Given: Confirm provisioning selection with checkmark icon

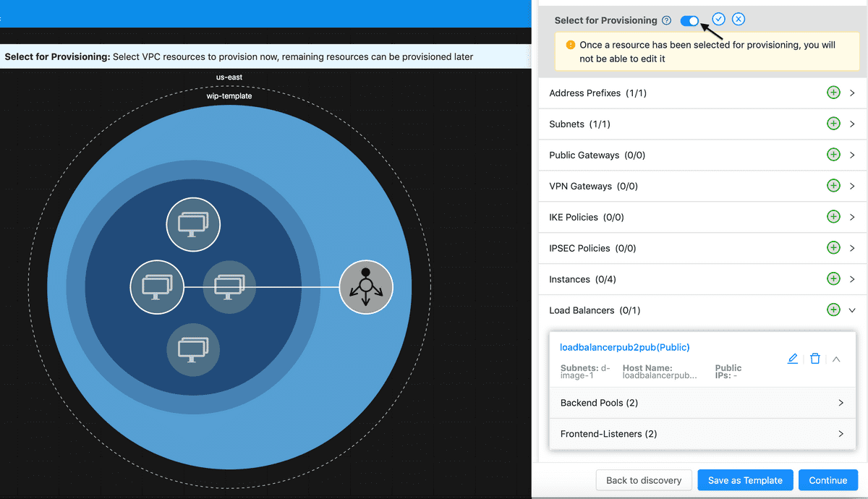Looking at the screenshot, I should click(719, 20).
